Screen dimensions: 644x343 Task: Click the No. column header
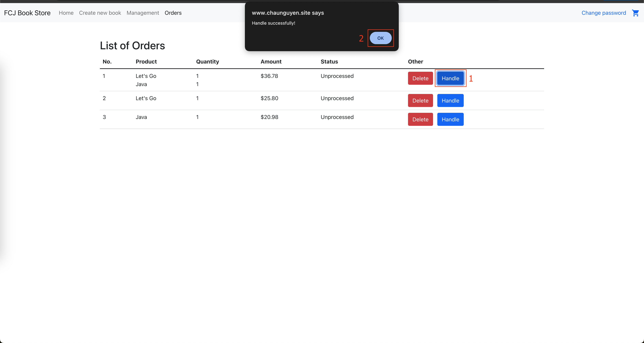107,62
